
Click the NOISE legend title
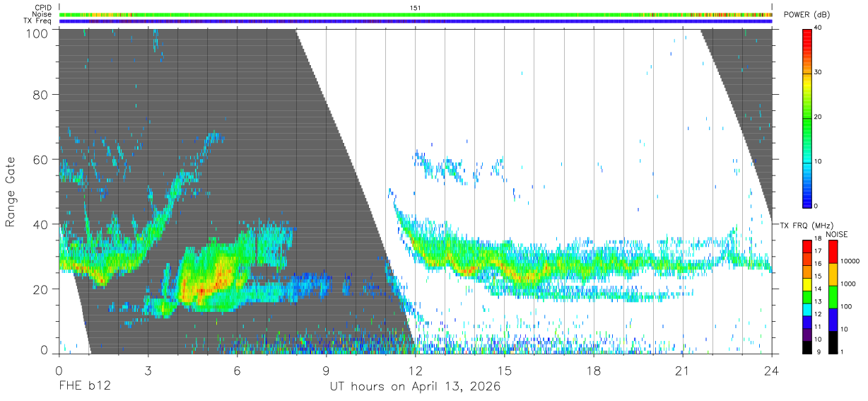pos(837,234)
